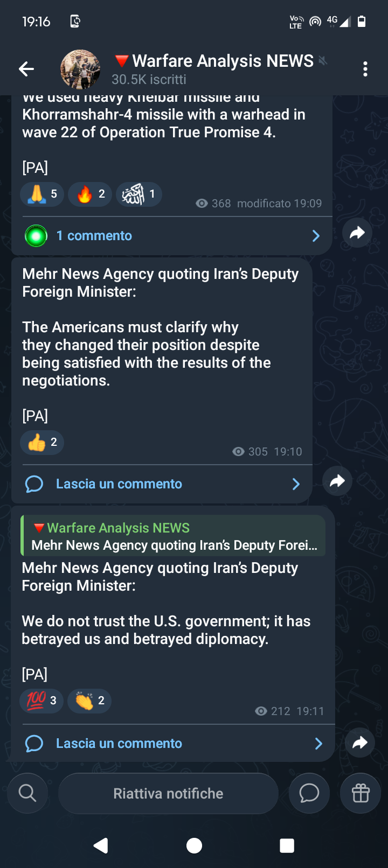The width and height of the screenshot is (388, 868).
Task: Jump to the quoted Warfare Analysis NEWS reply
Action: tap(173, 536)
